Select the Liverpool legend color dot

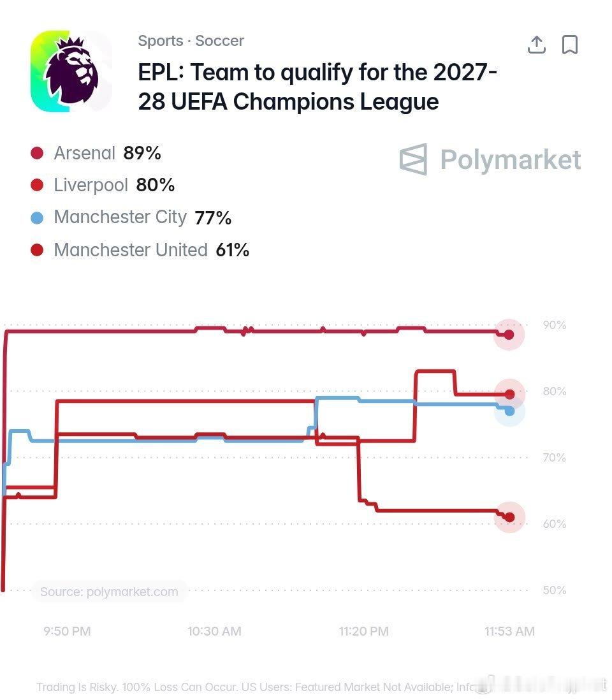tap(37, 185)
